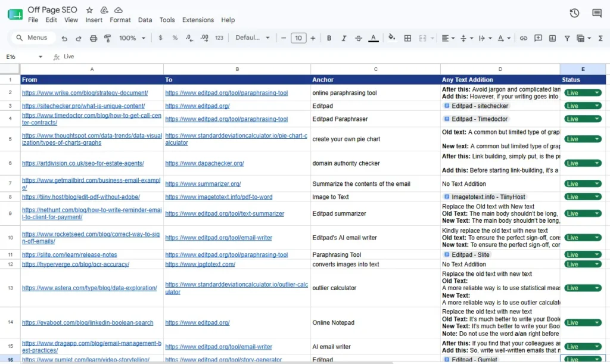Open the Extensions menu
Viewport: 610px width, 364px height.
[198, 20]
